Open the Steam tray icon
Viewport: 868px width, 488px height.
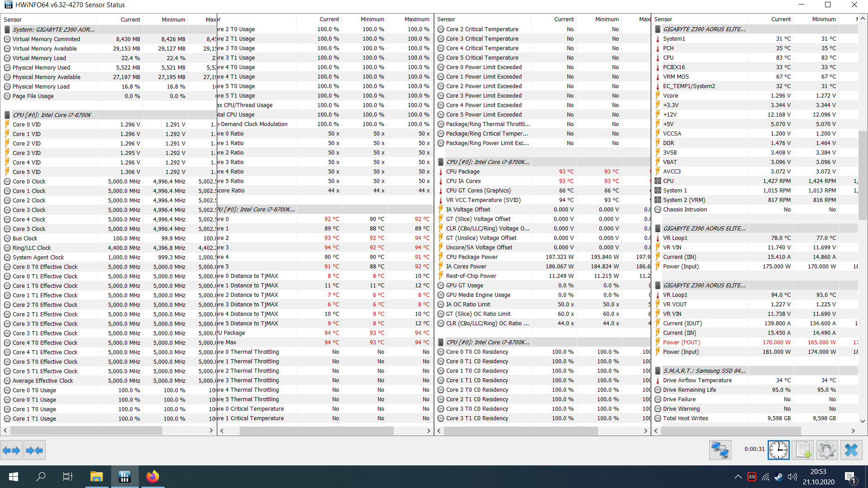point(778,477)
